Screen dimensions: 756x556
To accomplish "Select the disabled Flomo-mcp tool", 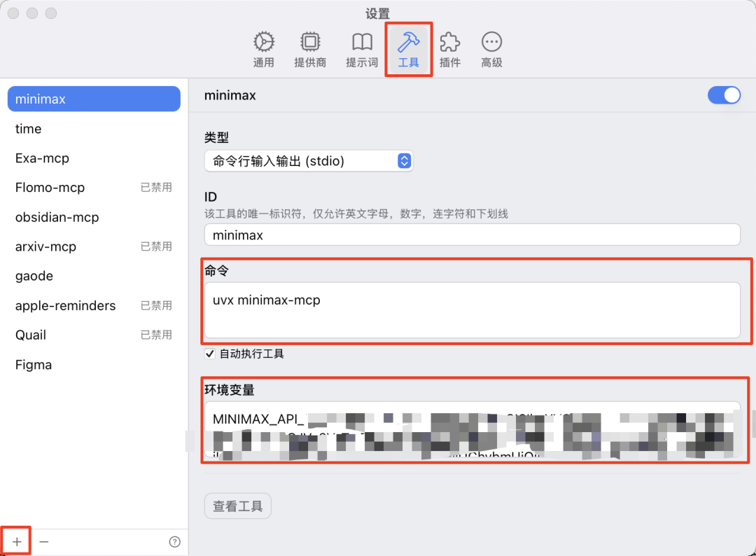I will point(94,188).
